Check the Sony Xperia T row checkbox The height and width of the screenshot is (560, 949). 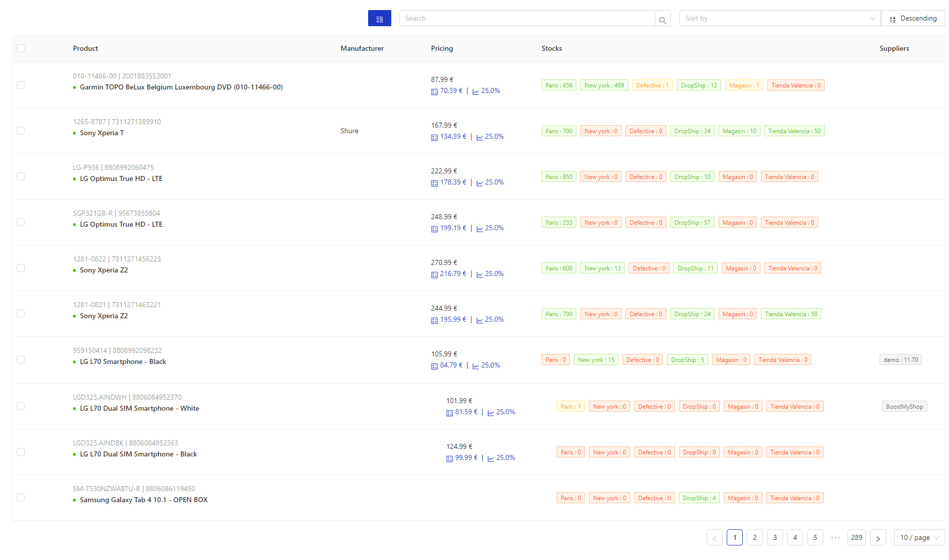coord(21,131)
